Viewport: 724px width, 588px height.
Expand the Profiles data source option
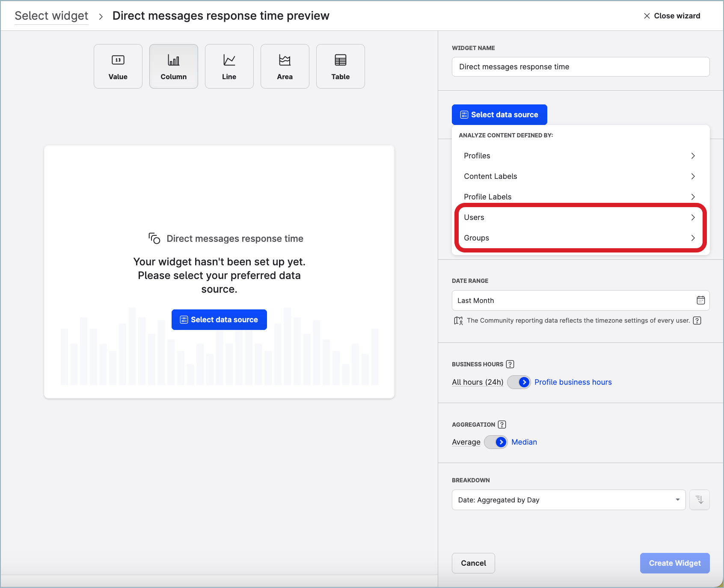click(x=580, y=156)
